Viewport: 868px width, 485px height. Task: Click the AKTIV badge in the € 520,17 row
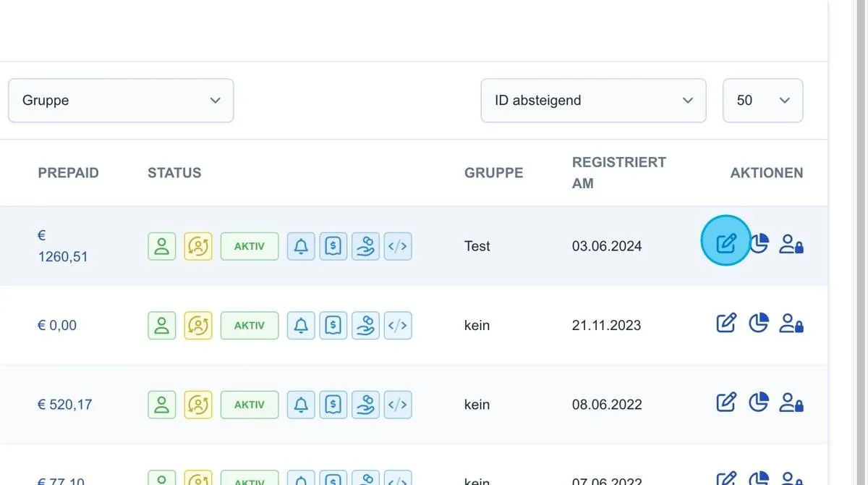(250, 405)
